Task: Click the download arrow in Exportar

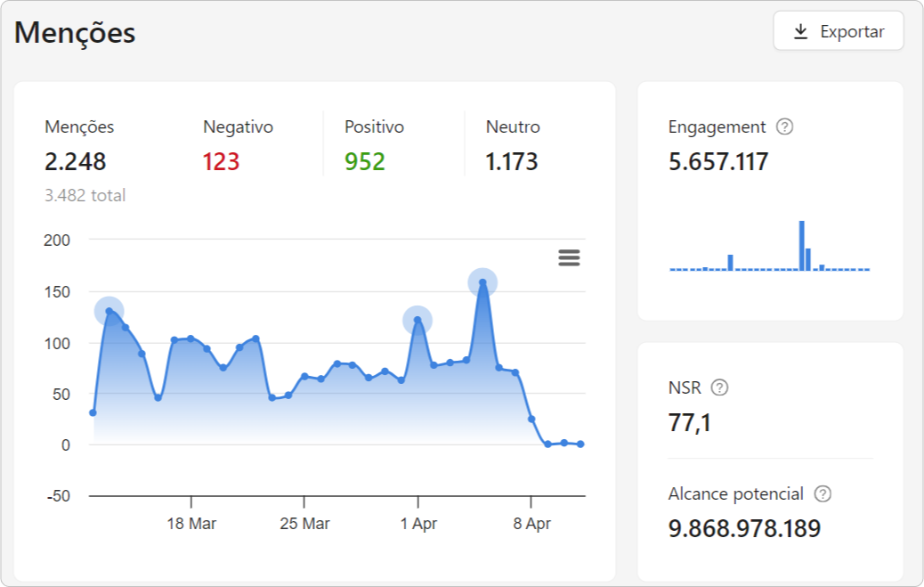Action: (800, 31)
